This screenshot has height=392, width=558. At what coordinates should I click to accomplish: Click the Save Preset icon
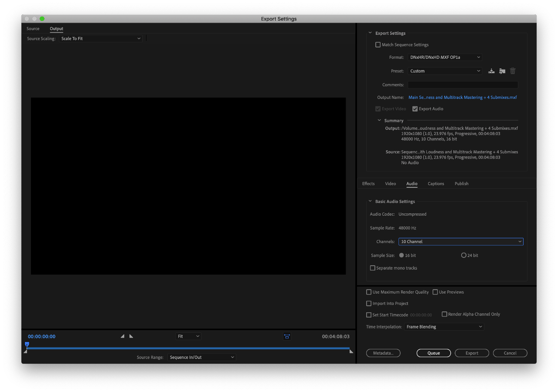point(491,71)
